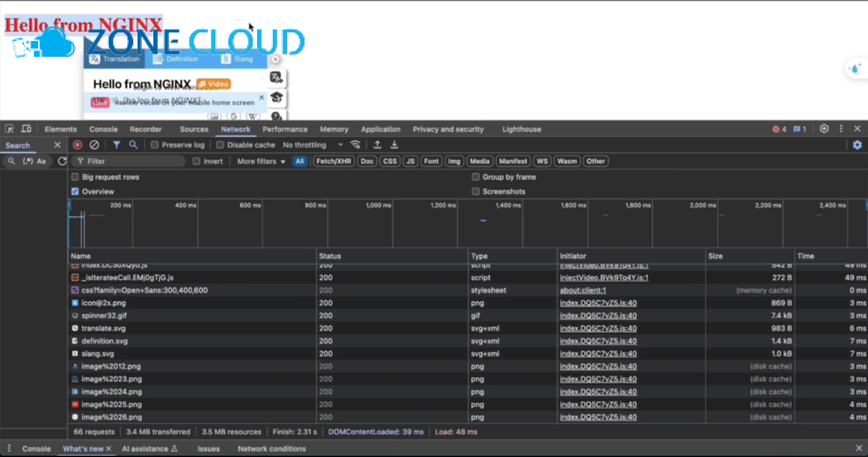Click the Video badge in popup
This screenshot has width=868, height=457.
pyautogui.click(x=214, y=84)
